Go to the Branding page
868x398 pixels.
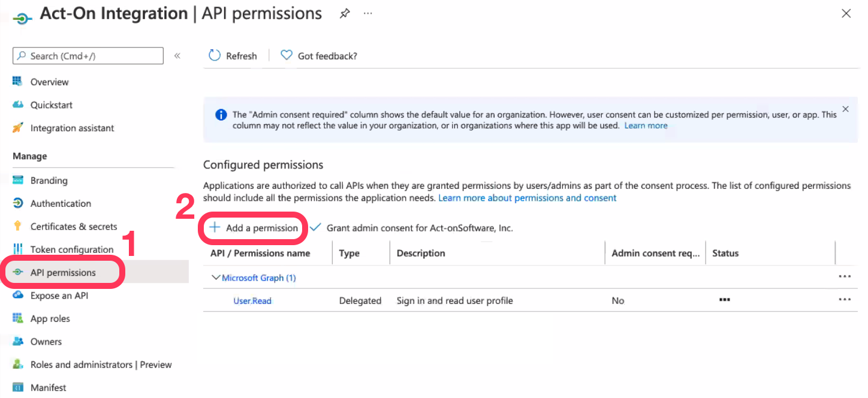click(x=49, y=180)
